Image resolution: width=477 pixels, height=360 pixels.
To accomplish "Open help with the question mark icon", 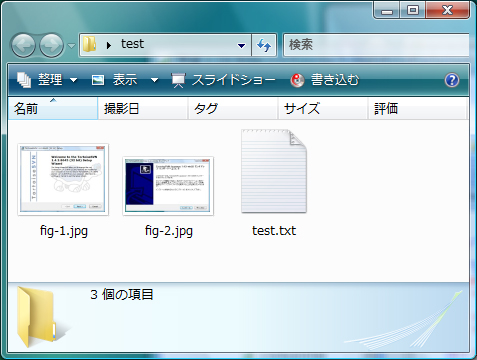I will point(452,80).
